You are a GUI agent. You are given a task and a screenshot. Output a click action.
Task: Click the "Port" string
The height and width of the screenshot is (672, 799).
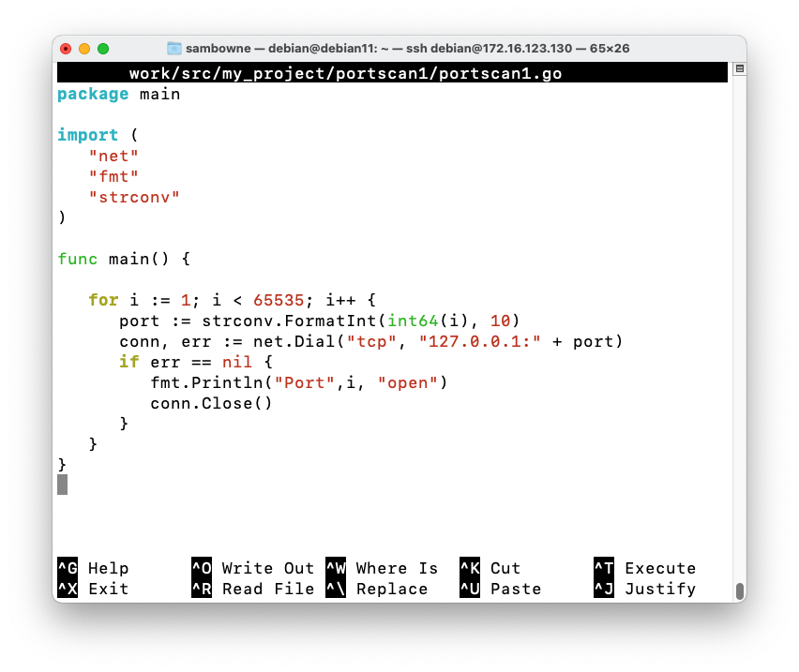(304, 382)
